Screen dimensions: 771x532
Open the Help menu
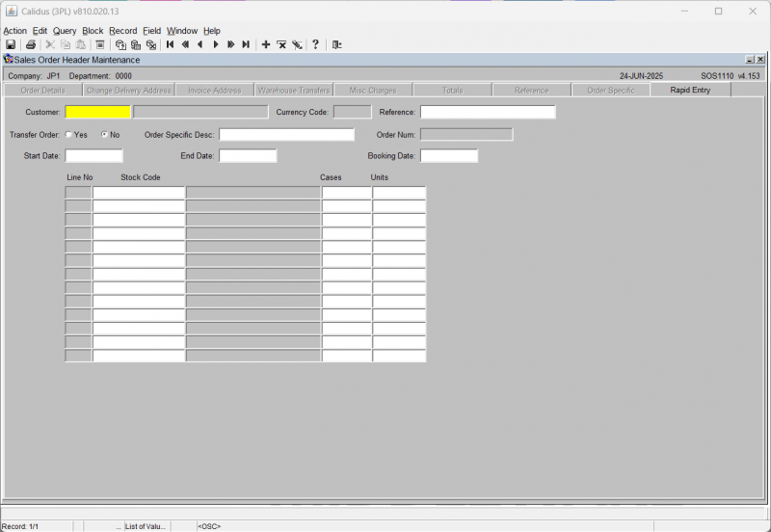click(x=212, y=31)
